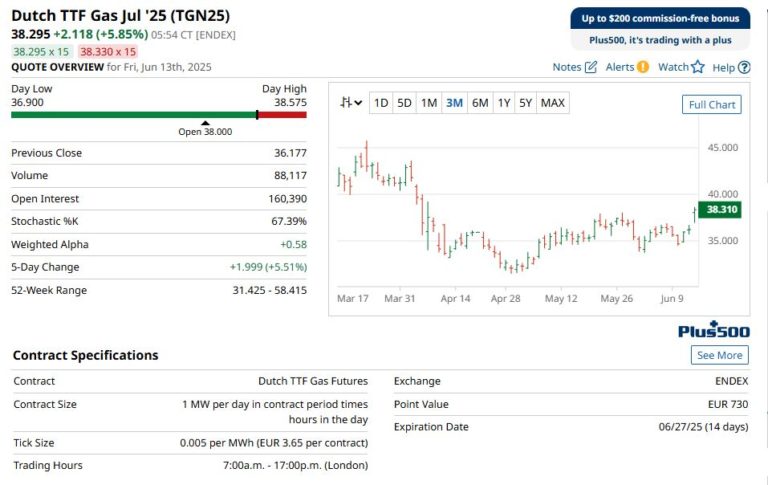
Task: Show the 1Y chart range
Action: 504,103
